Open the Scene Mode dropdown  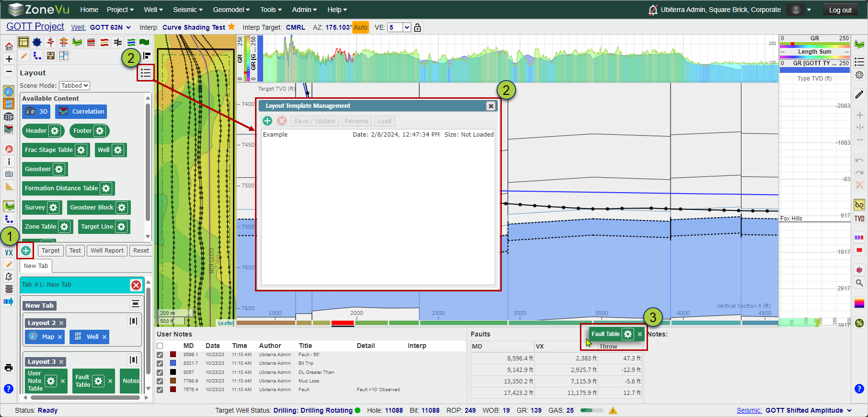tap(75, 85)
